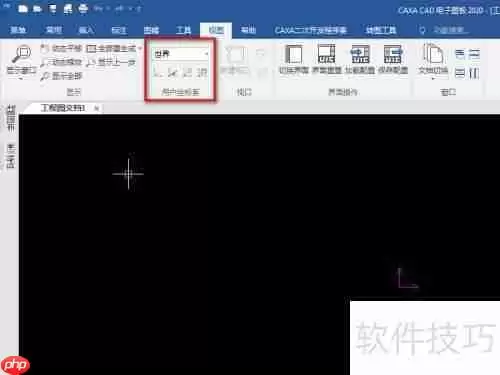Screen dimensions: 500x375
Task: Switch to the 标注 ribbon tab
Action: click(x=119, y=30)
